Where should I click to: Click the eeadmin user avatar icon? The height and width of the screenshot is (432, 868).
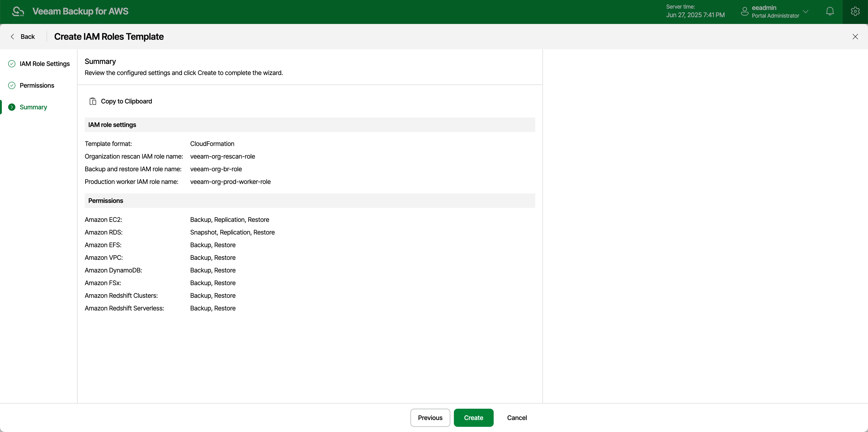[x=745, y=12]
